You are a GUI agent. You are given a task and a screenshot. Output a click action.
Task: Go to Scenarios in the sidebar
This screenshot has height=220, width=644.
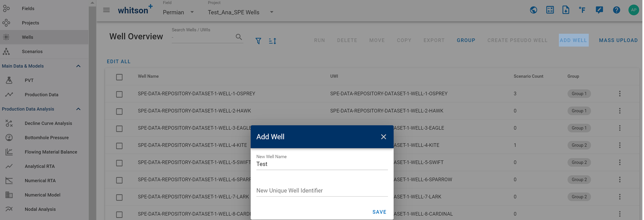[x=32, y=51]
